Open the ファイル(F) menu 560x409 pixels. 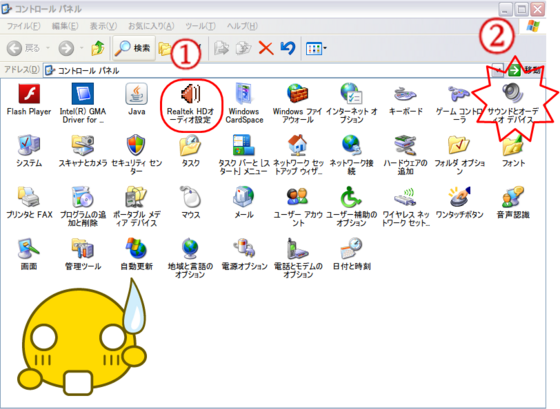pyautogui.click(x=24, y=26)
